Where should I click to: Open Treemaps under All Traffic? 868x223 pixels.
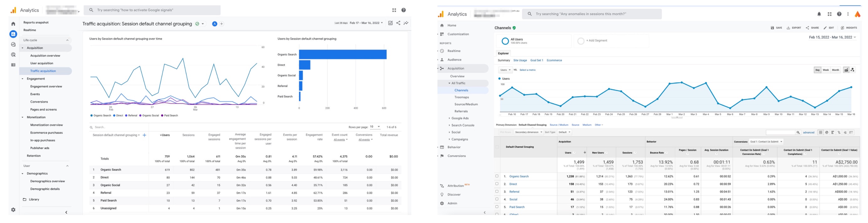(462, 97)
